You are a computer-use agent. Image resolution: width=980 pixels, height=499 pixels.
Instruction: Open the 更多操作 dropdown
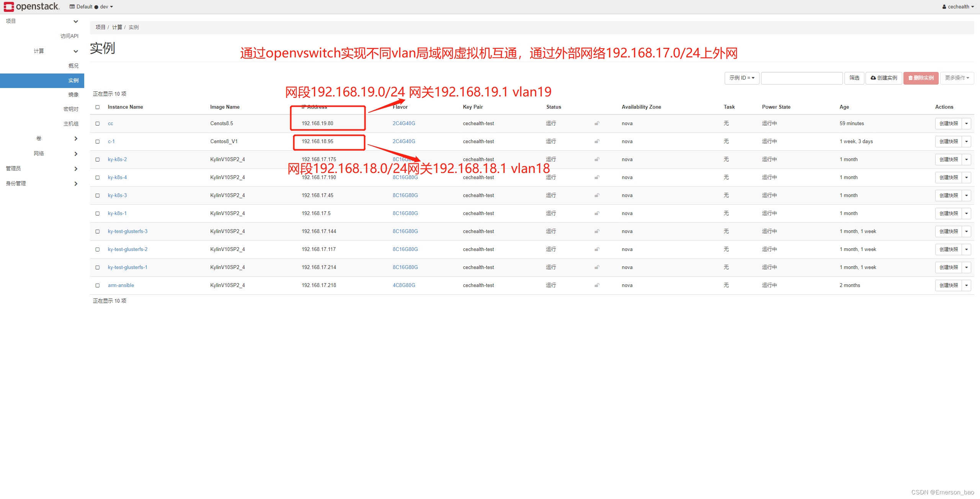[x=956, y=78]
